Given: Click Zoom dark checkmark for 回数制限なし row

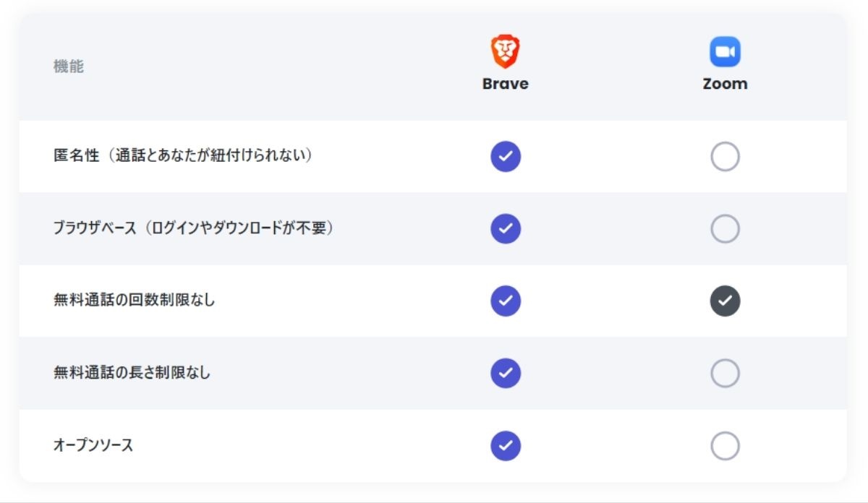Looking at the screenshot, I should pos(725,301).
